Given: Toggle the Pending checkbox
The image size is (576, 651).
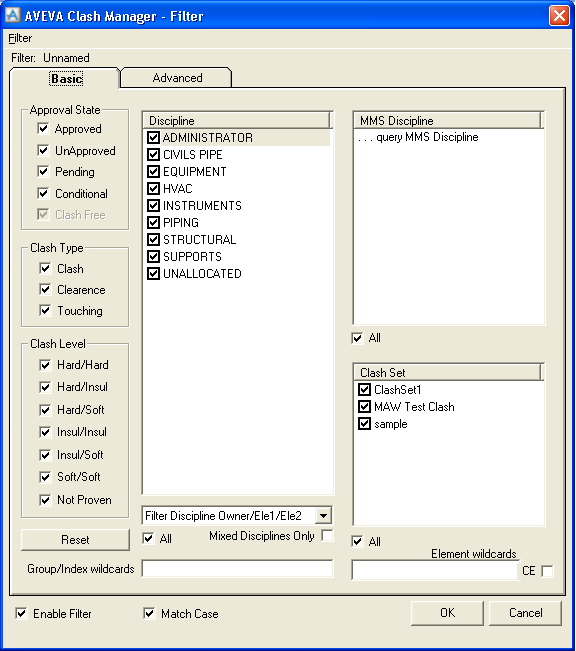Looking at the screenshot, I should [43, 171].
